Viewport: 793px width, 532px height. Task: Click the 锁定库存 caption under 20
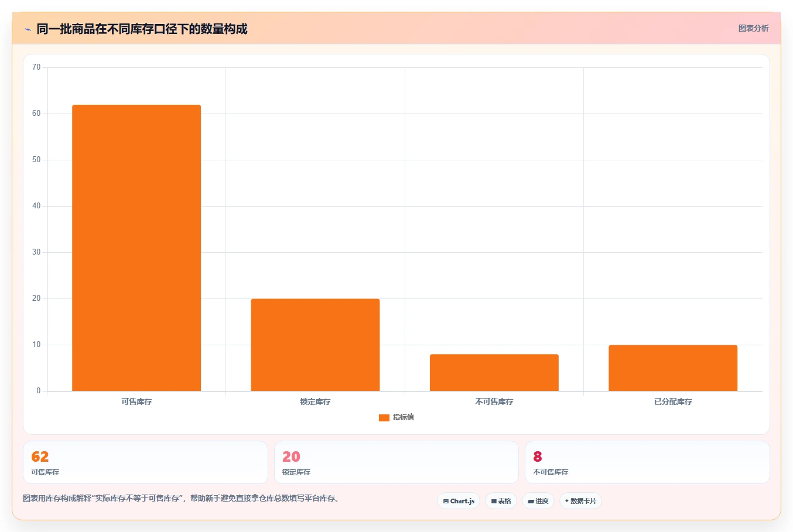click(x=296, y=472)
